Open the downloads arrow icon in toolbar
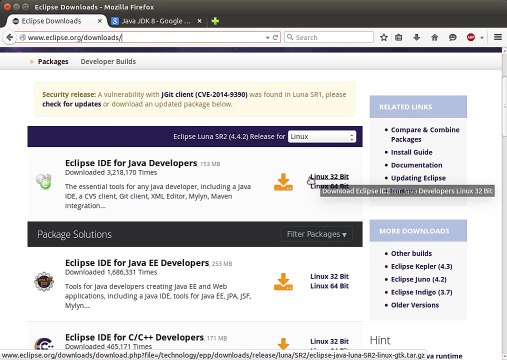The image size is (507, 360). coord(416,37)
